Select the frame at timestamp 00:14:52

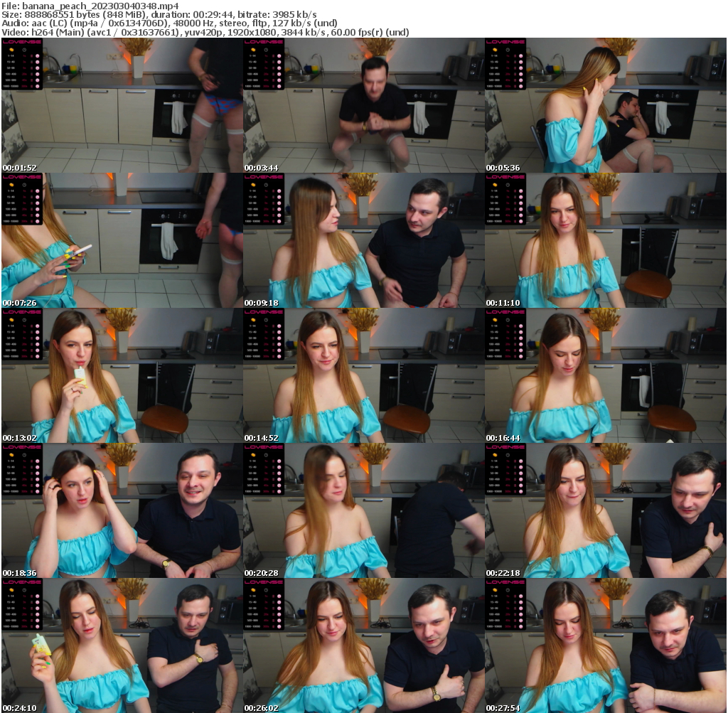[x=363, y=375]
